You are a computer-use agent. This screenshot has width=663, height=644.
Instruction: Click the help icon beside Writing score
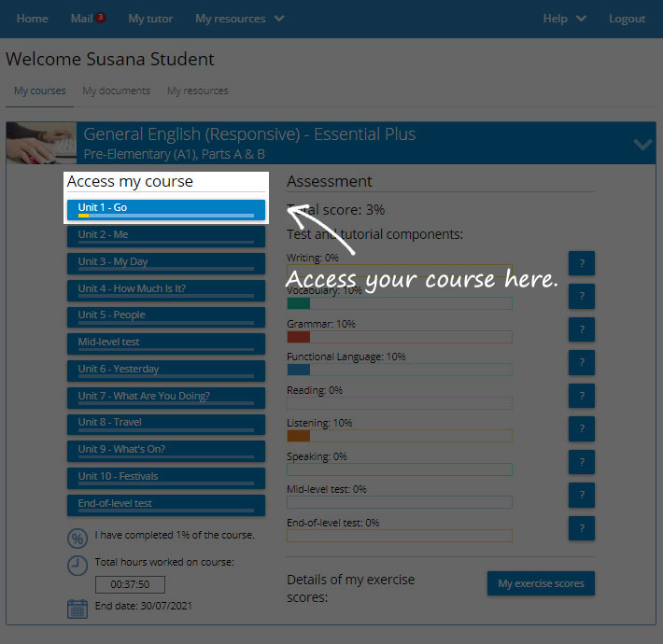point(581,263)
